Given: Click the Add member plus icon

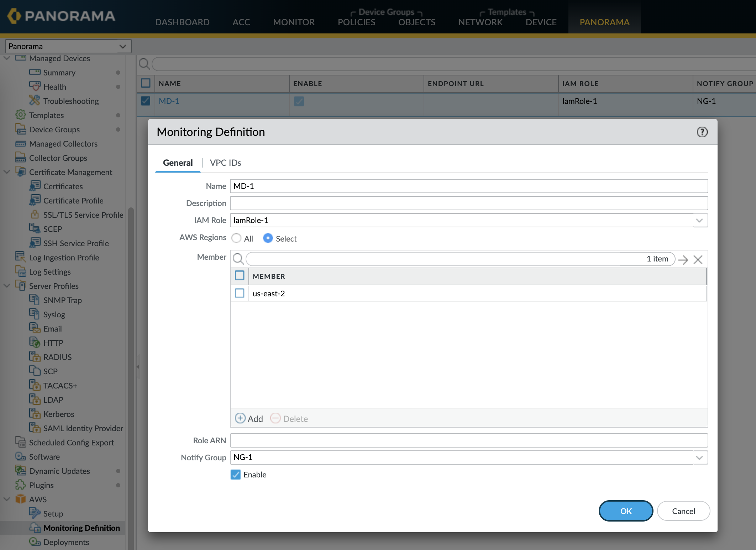Looking at the screenshot, I should click(x=240, y=418).
